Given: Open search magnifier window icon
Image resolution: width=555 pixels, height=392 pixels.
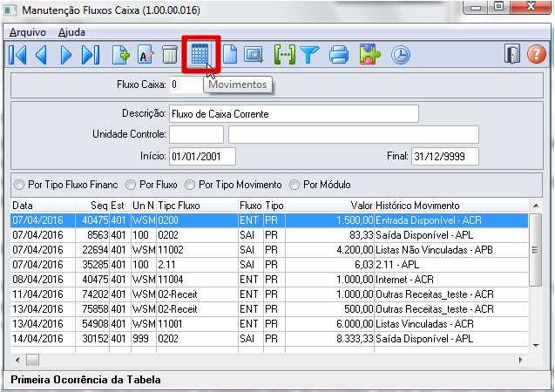Looking at the screenshot, I should pos(254,55).
